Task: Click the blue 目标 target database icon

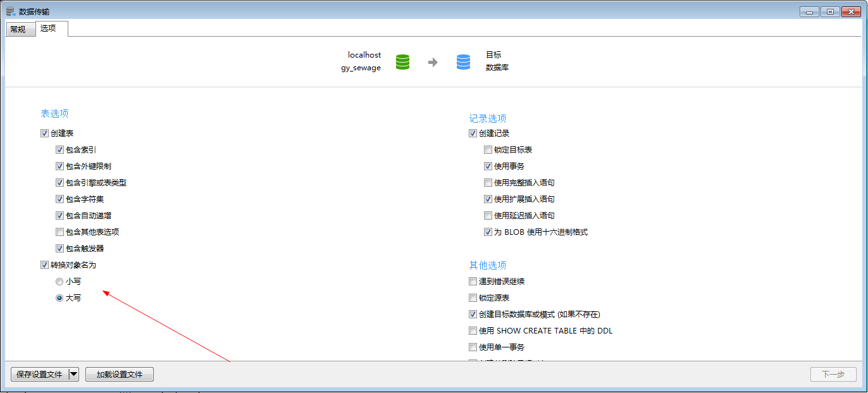Action: pos(464,61)
